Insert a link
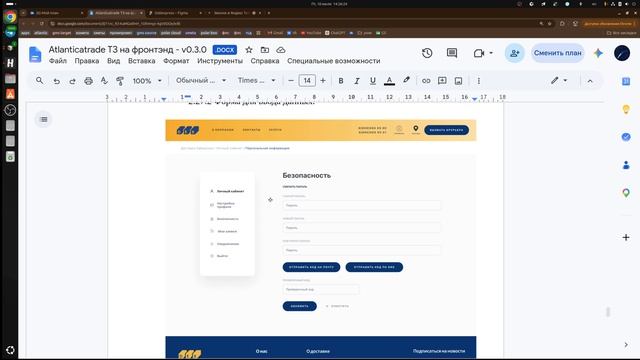640x360 pixels. (x=426, y=81)
